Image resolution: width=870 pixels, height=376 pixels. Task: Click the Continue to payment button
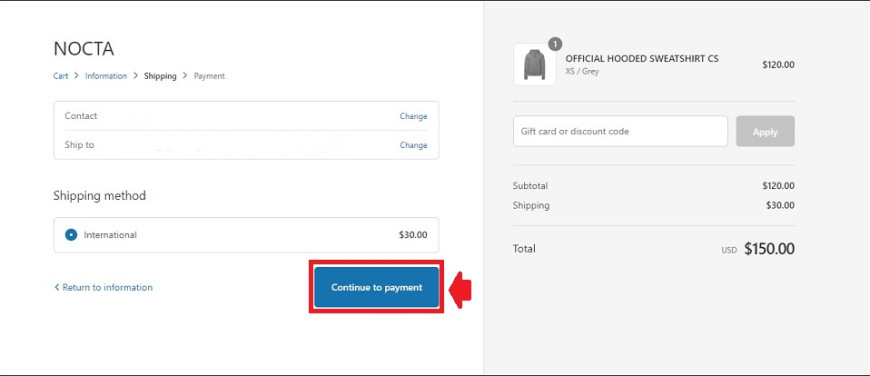pos(376,287)
